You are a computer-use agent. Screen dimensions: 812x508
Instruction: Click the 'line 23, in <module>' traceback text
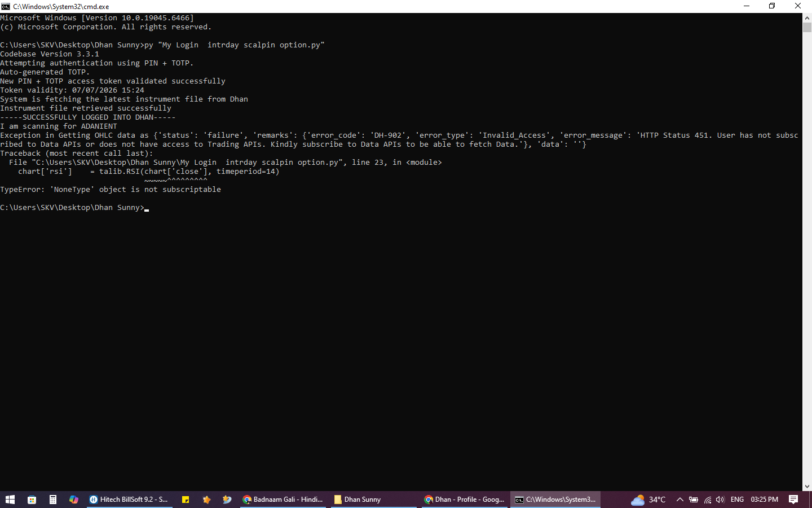(x=397, y=163)
